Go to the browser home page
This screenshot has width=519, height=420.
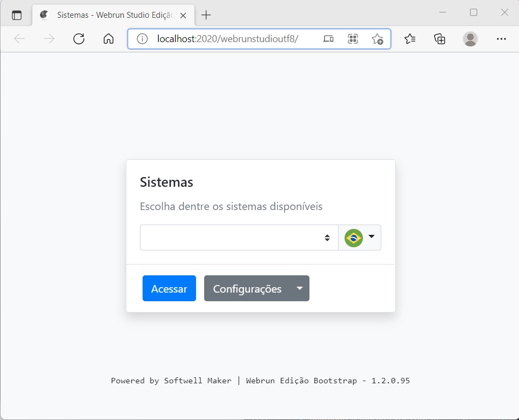click(x=109, y=39)
